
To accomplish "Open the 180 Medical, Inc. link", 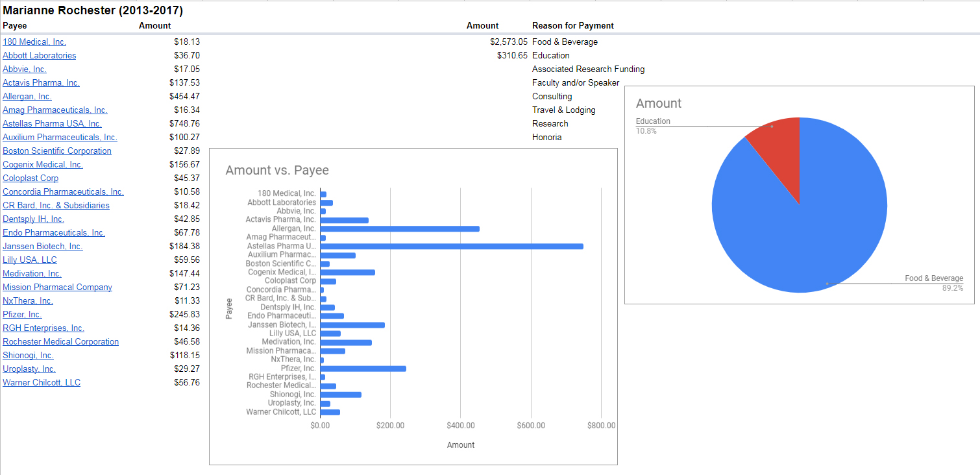I will click(x=34, y=42).
